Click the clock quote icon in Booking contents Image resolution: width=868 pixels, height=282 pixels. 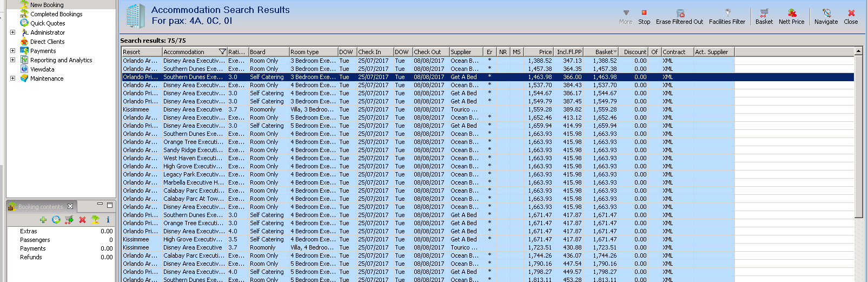pyautogui.click(x=56, y=220)
